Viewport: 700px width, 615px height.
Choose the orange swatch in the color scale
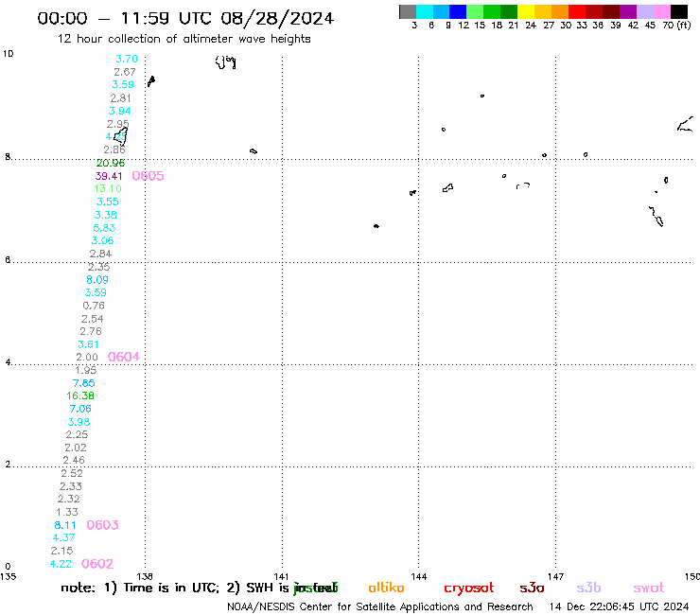point(560,11)
